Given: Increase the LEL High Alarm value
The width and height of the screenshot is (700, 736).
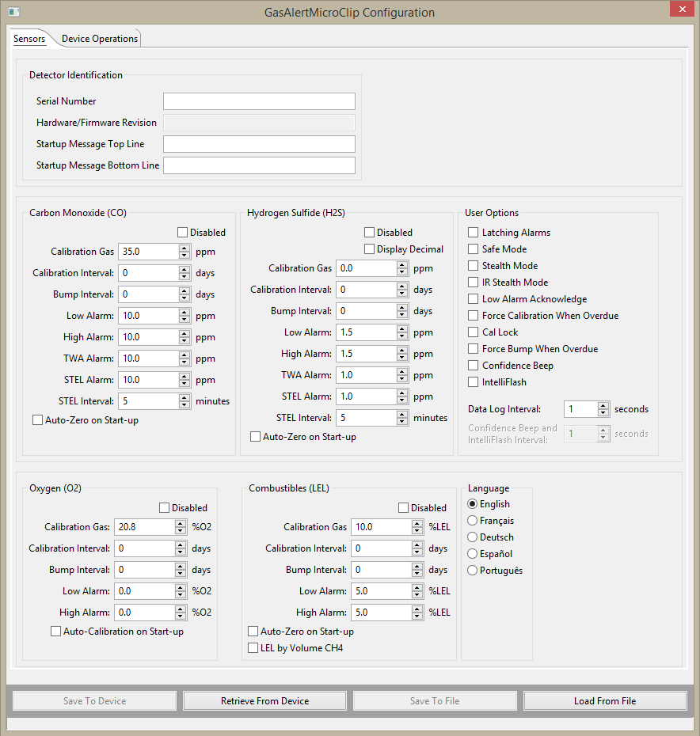Looking at the screenshot, I should (417, 608).
